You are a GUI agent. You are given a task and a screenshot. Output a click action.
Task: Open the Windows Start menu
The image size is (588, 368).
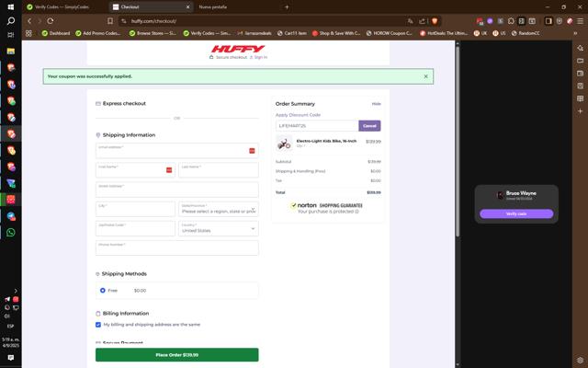[x=10, y=6]
